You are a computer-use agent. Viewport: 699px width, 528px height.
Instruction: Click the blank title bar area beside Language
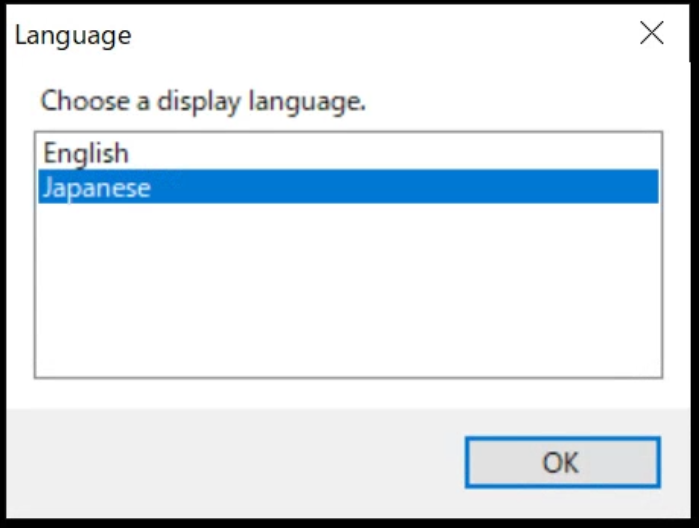click(x=380, y=36)
